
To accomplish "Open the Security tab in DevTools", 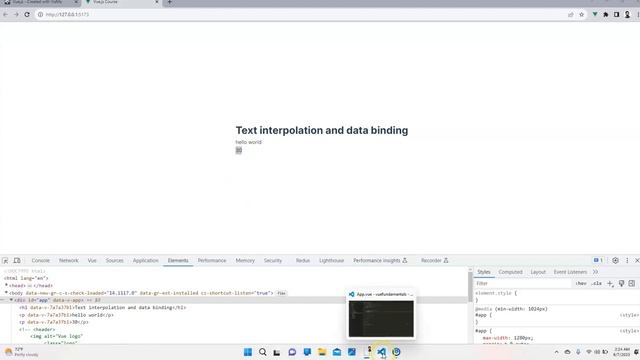I will pyautogui.click(x=273, y=260).
